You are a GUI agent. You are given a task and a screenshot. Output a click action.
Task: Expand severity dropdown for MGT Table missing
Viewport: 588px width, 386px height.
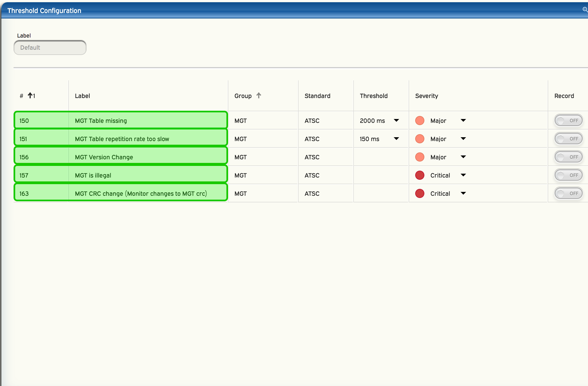pyautogui.click(x=463, y=120)
